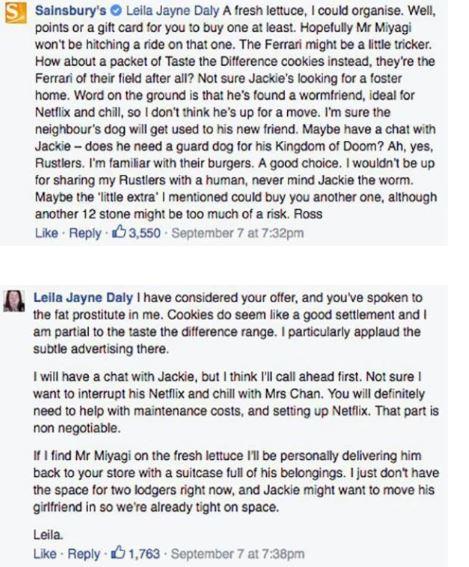View 3,550 like count list
Viewport: 469px width, 567px height.
tap(145, 233)
